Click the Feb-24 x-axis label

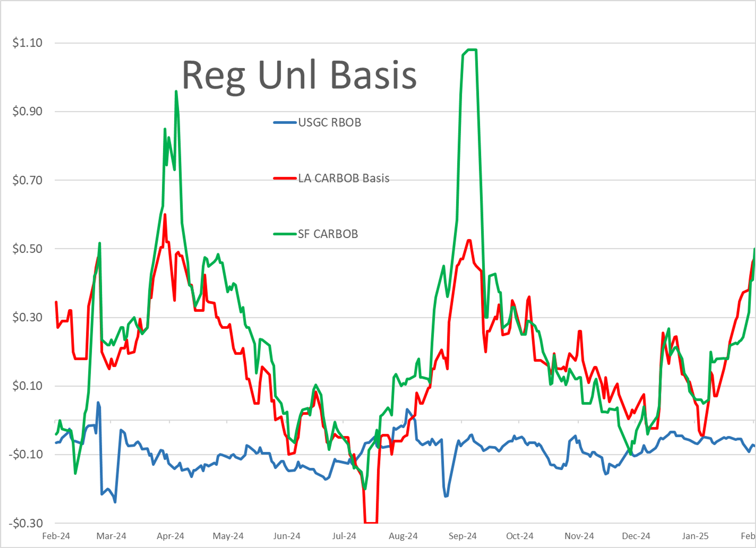coord(56,536)
